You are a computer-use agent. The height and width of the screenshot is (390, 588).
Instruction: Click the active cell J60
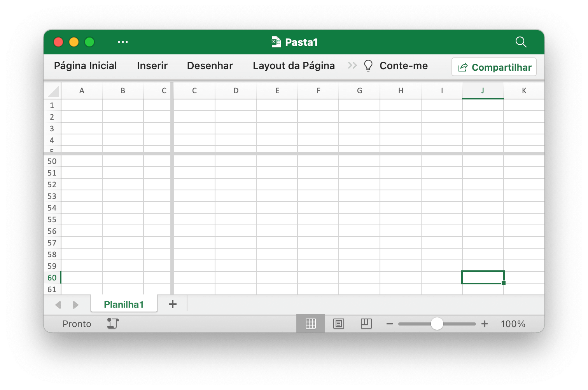point(483,277)
